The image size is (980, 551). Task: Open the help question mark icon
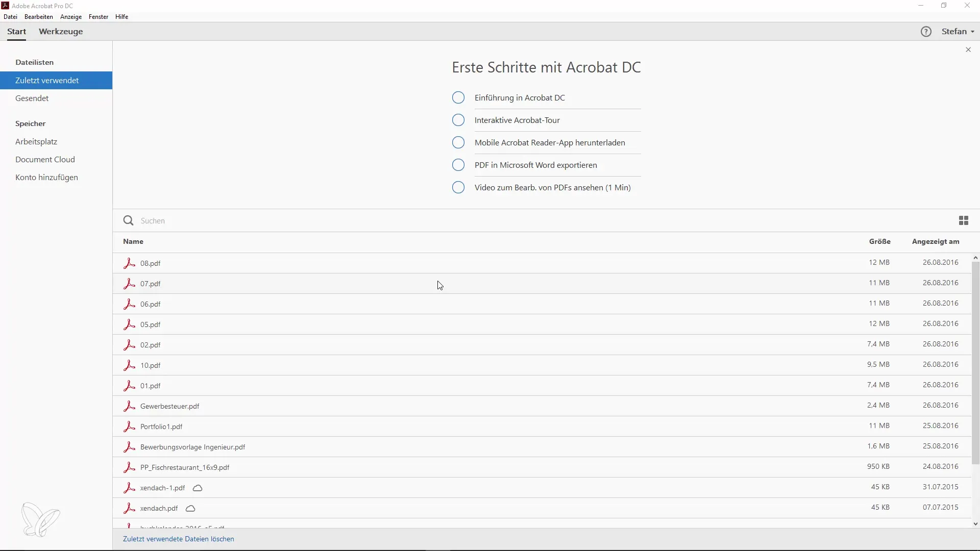click(x=926, y=32)
